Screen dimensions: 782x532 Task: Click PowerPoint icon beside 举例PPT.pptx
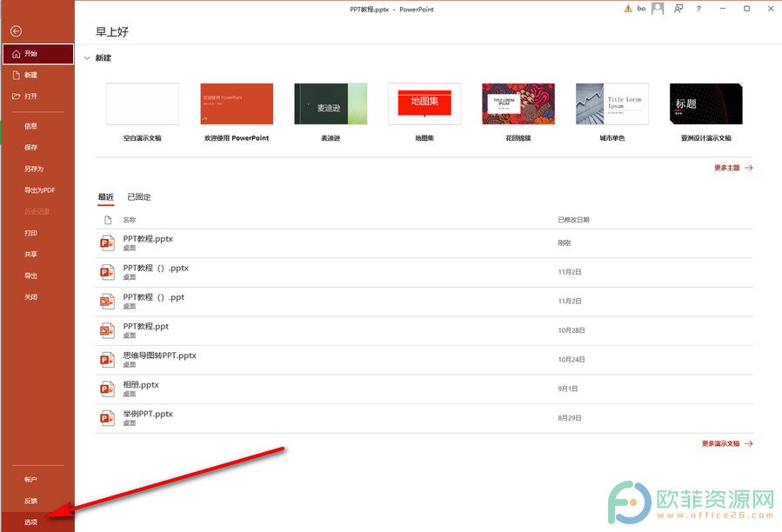point(107,418)
